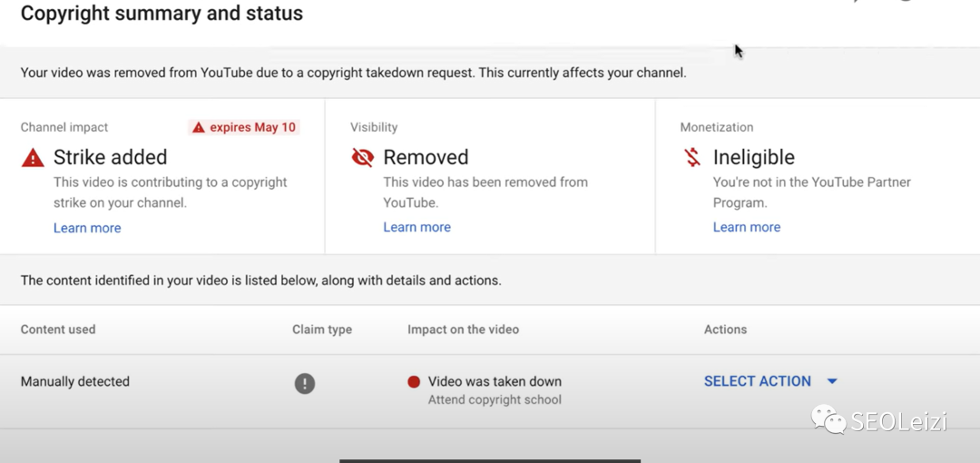The image size is (980, 463).
Task: Open Learn more under Ineligible monetization
Action: [746, 227]
